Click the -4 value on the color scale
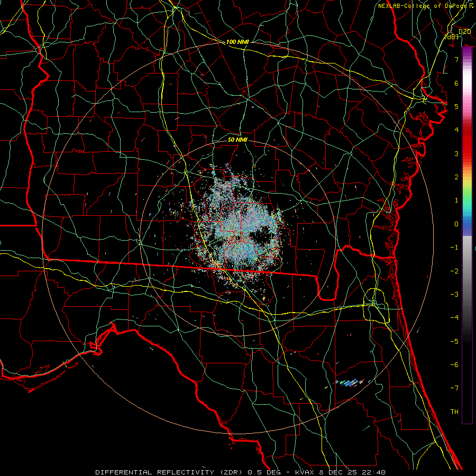 [x=454, y=317]
